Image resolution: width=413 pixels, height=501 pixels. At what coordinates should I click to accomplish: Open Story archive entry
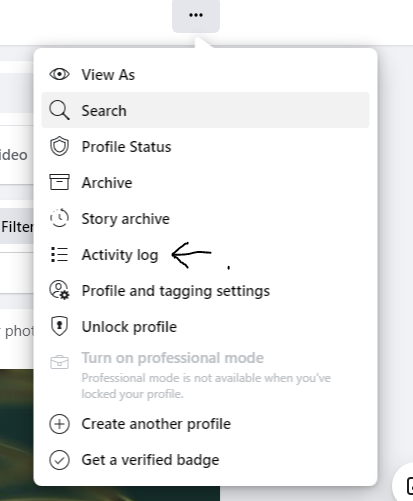point(205,218)
